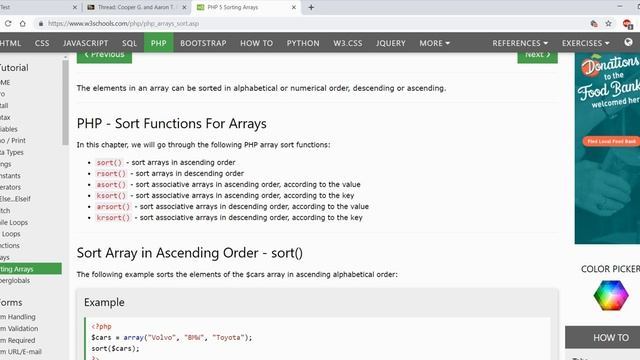Click the sort() code term in the list

[x=109, y=162]
